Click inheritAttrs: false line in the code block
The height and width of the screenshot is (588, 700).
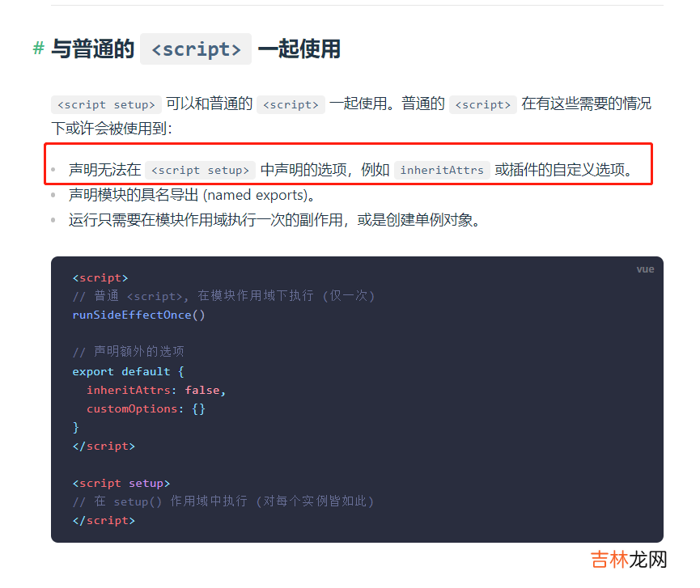[155, 390]
